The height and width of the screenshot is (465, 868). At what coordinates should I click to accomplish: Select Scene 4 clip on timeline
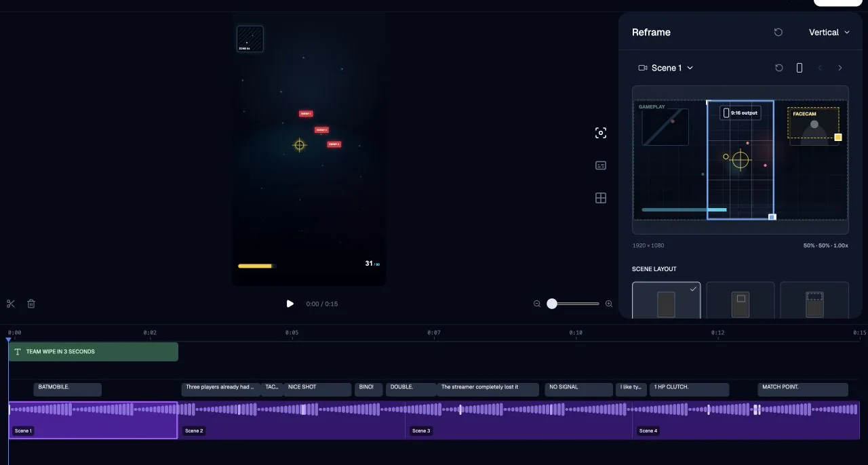pos(746,420)
